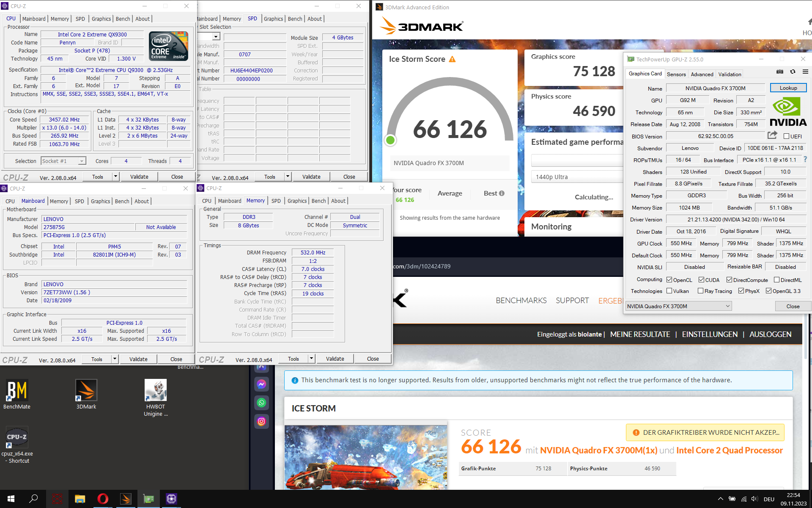Click the graphics driver not accepted warning banner
Viewport: 812px width, 508px height.
point(705,432)
